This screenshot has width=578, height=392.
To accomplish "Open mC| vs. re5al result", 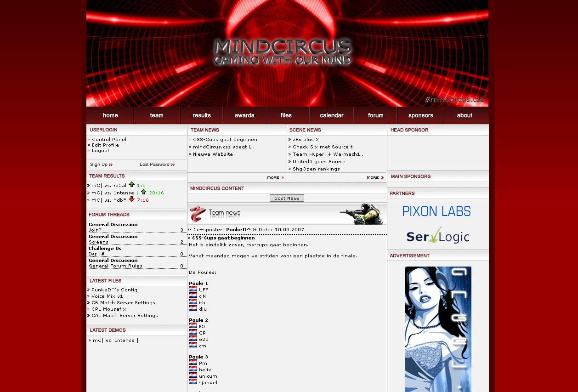I will 109,186.
